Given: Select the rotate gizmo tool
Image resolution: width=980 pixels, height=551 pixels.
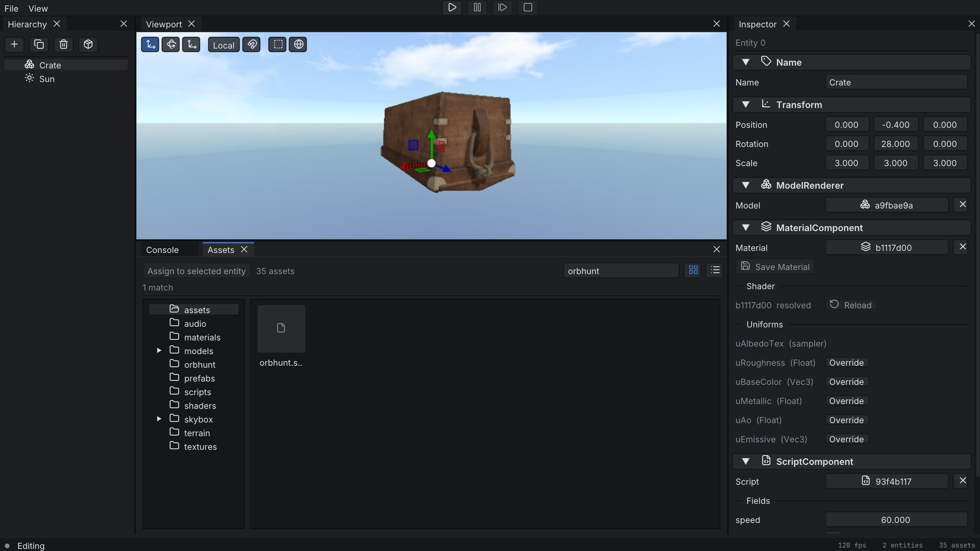Looking at the screenshot, I should pos(171,44).
